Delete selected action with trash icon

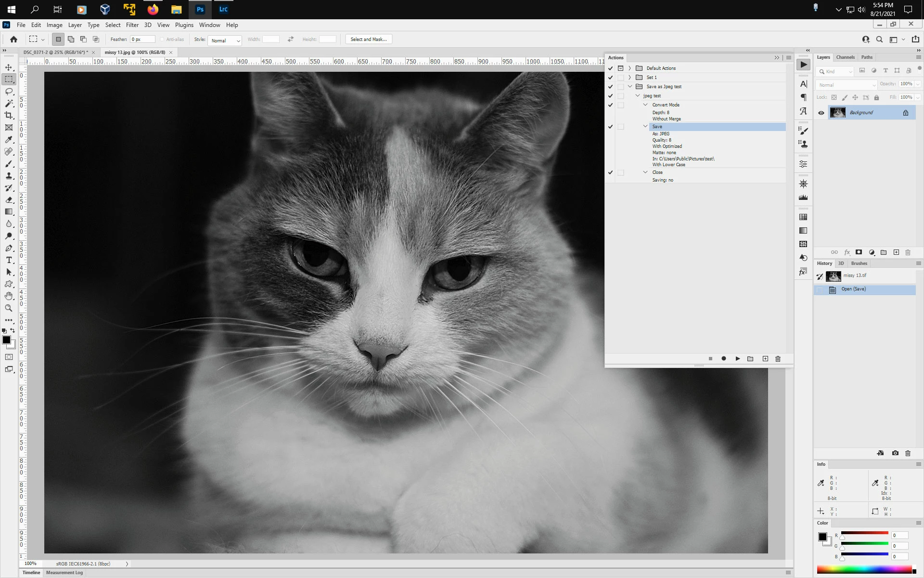click(778, 359)
